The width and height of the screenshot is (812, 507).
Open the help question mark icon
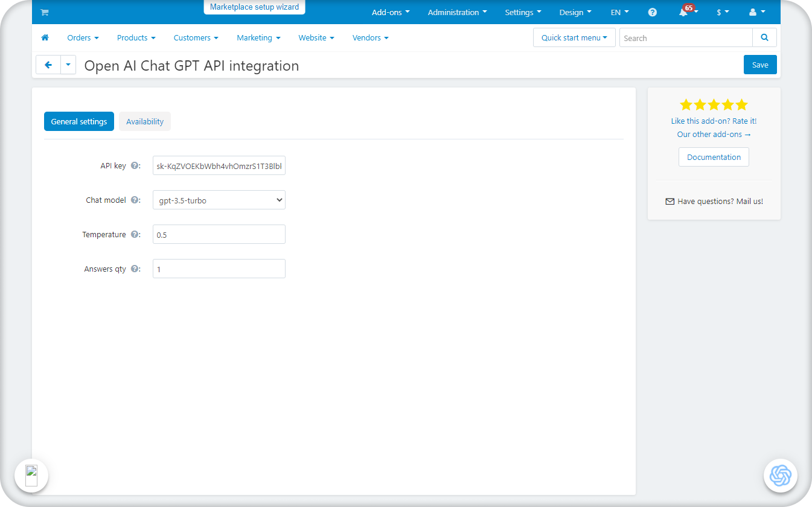click(x=653, y=12)
